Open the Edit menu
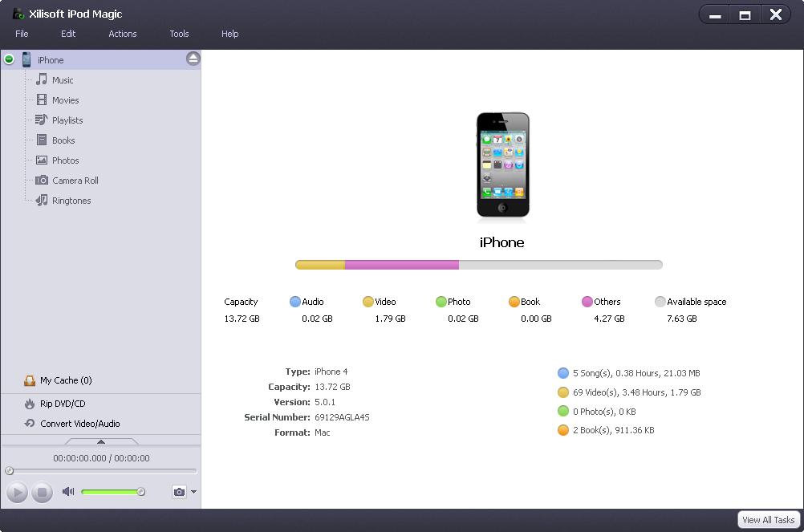The height and width of the screenshot is (532, 804). coord(68,34)
